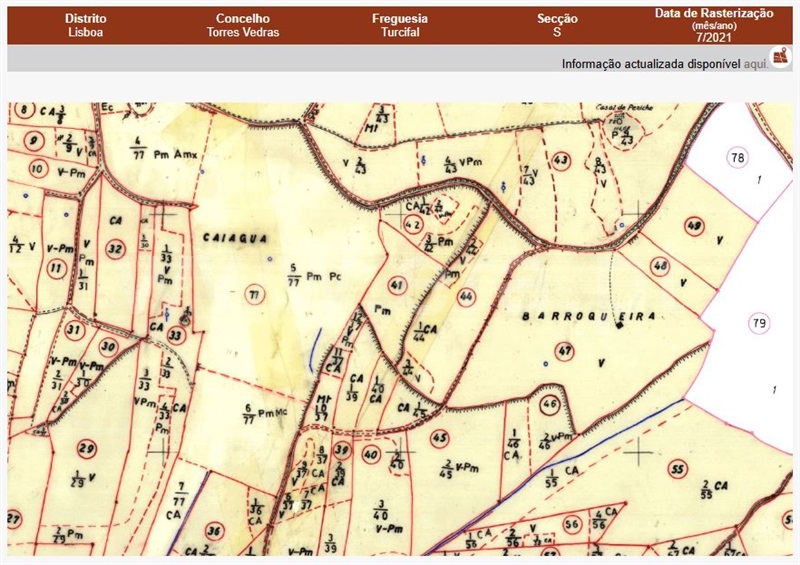The height and width of the screenshot is (565, 800).
Task: Click circled parcel 77 in Caiagua area
Action: (x=254, y=295)
